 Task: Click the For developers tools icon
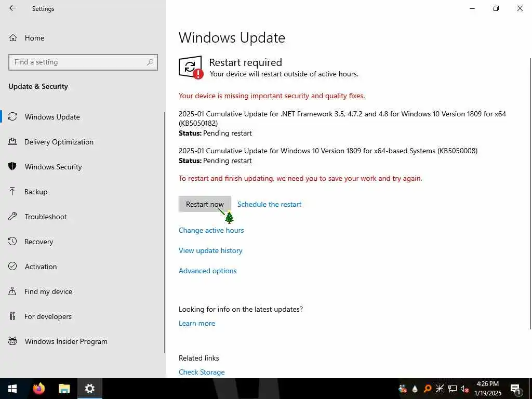(x=12, y=316)
